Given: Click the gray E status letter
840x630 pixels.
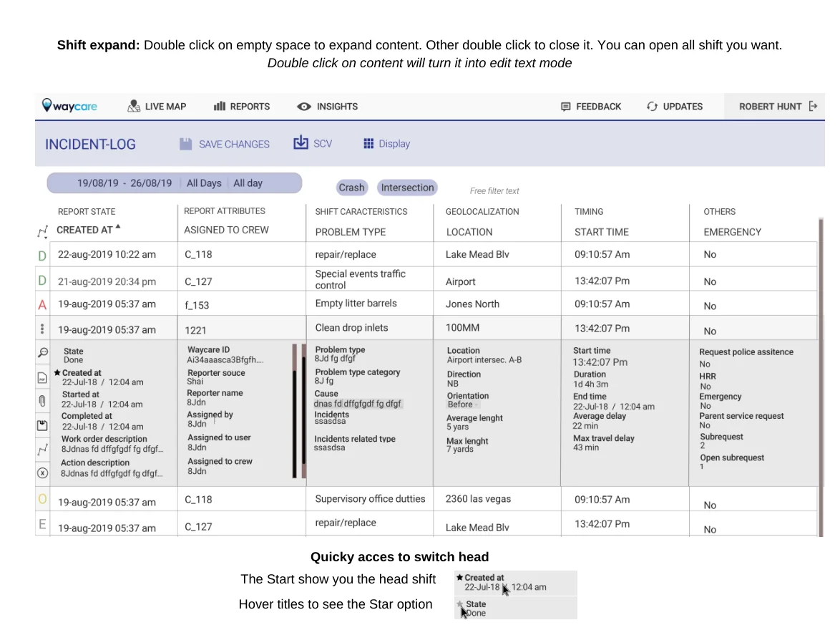Looking at the screenshot, I should (42, 524).
